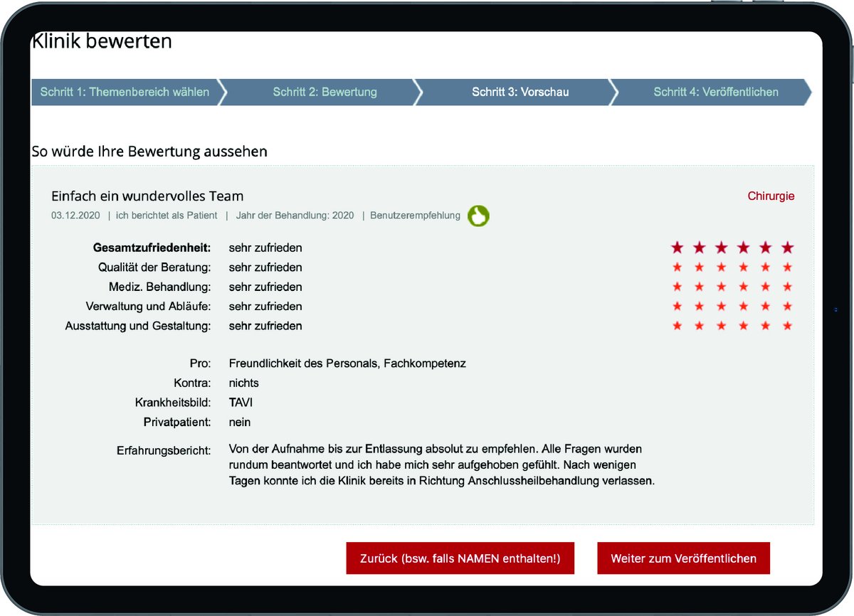Go to Schritt 1: Themenbereich wählen
The height and width of the screenshot is (616, 854).
coord(125,92)
